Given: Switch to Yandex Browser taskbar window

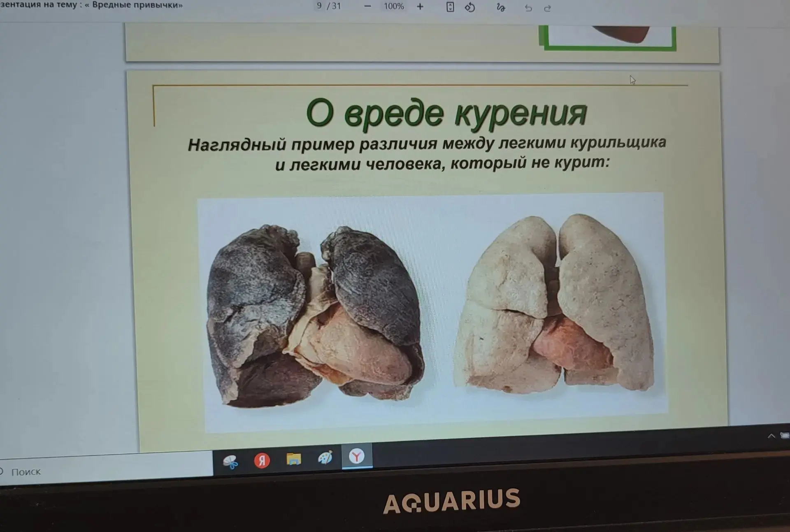Looking at the screenshot, I should (357, 456).
